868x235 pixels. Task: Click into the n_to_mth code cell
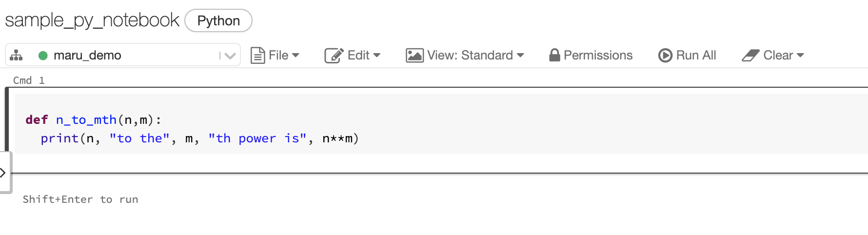[x=441, y=124]
